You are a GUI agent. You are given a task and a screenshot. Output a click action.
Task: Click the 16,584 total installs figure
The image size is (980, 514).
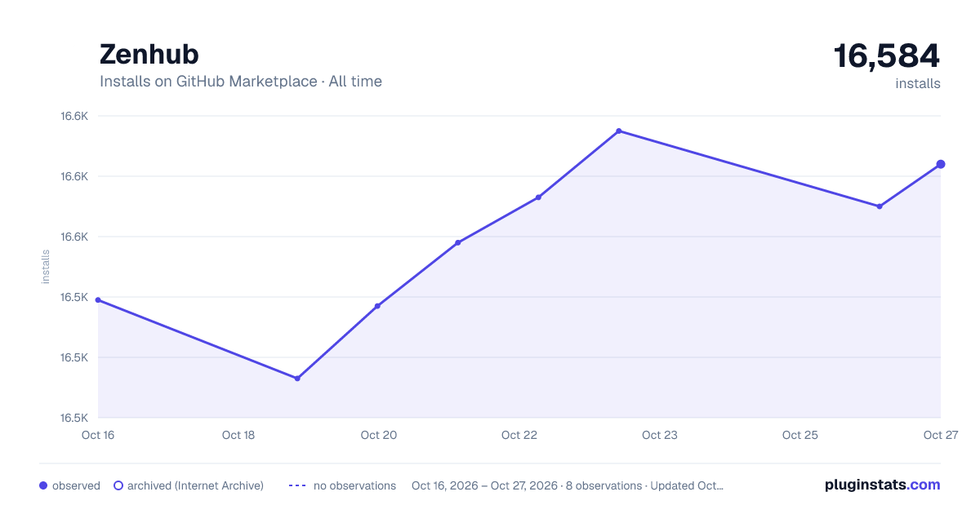coord(887,56)
